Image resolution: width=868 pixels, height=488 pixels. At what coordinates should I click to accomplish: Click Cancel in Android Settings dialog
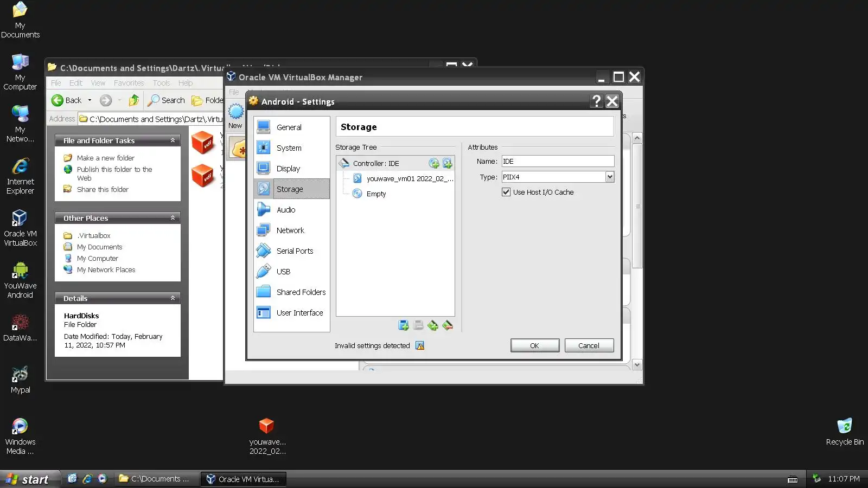(x=589, y=345)
